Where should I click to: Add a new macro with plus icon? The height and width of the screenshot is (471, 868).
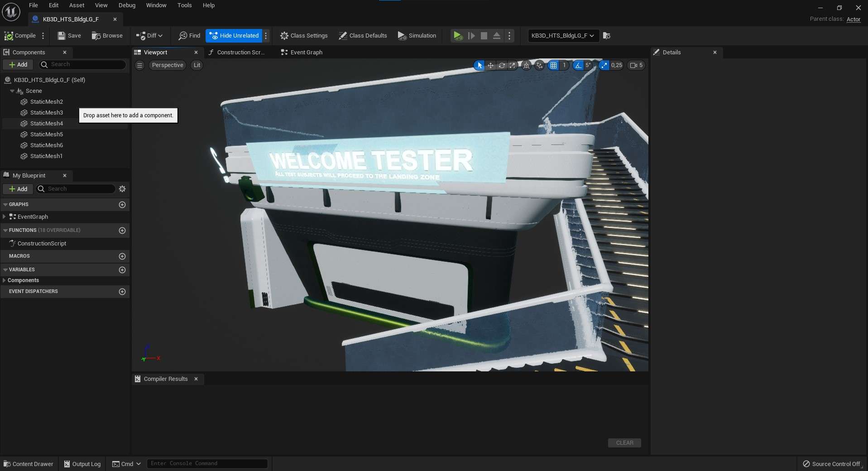click(x=122, y=256)
